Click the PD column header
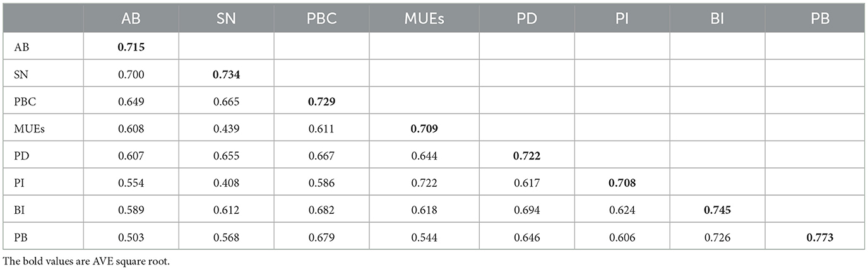The height and width of the screenshot is (270, 868). [526, 18]
